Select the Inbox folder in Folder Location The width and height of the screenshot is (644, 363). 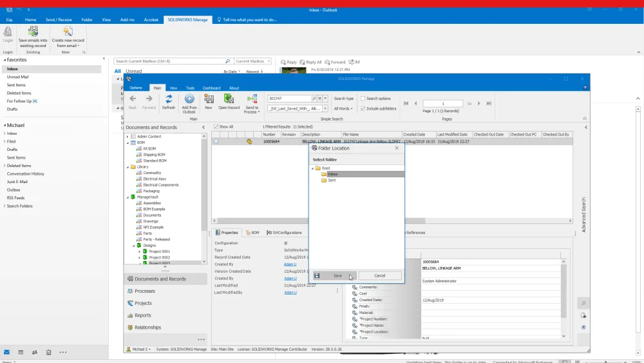(x=333, y=174)
